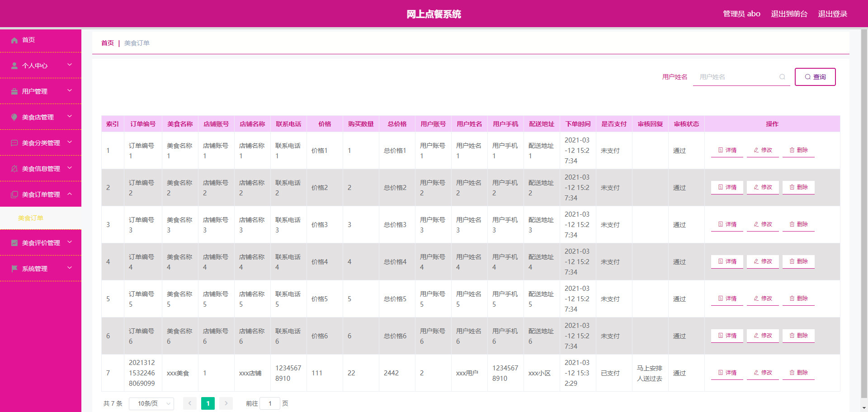Expand the 美食评价管理 menu chevron
This screenshot has height=412, width=868.
point(70,242)
